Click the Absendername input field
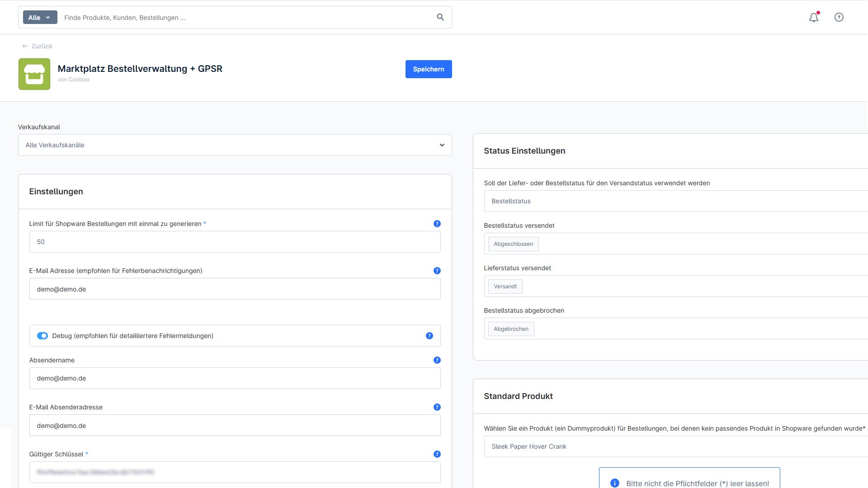The width and height of the screenshot is (868, 488). pos(235,378)
